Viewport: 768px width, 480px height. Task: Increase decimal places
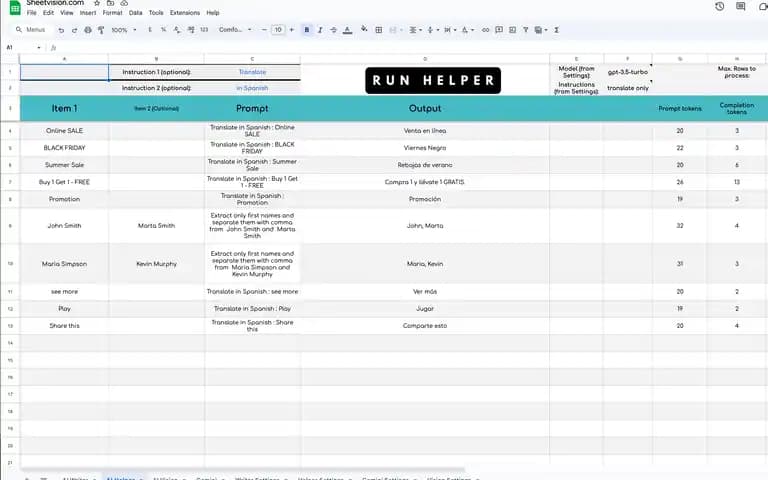coord(191,30)
